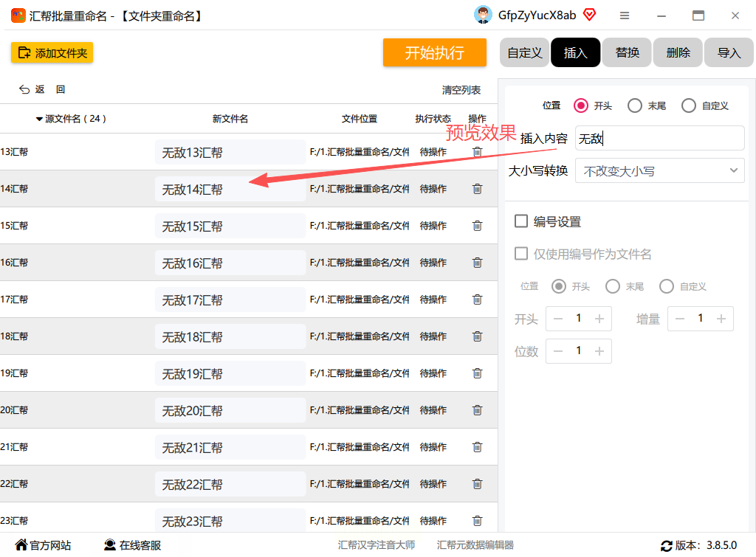Sort by 源文件名 column arrow
The image size is (756, 557).
39,119
